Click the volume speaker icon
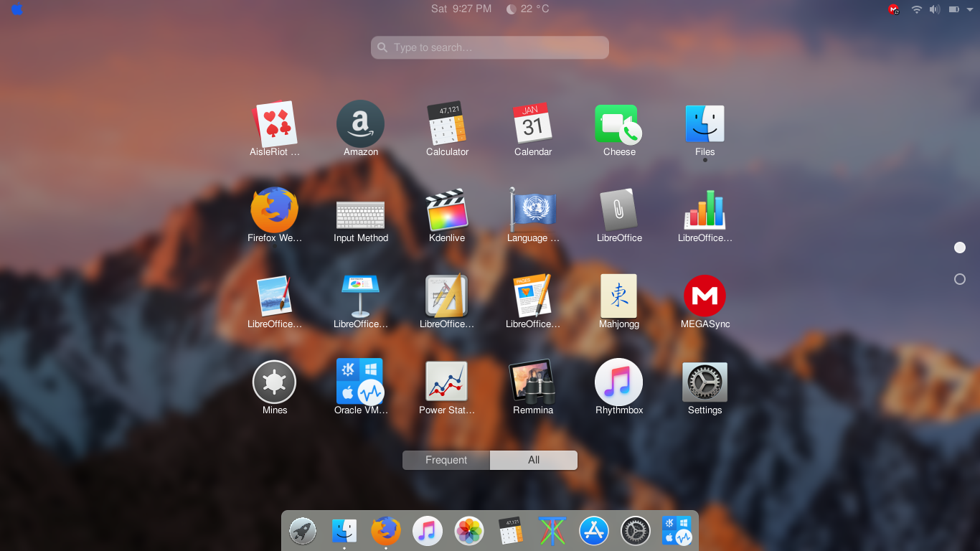The image size is (980, 551). tap(935, 9)
